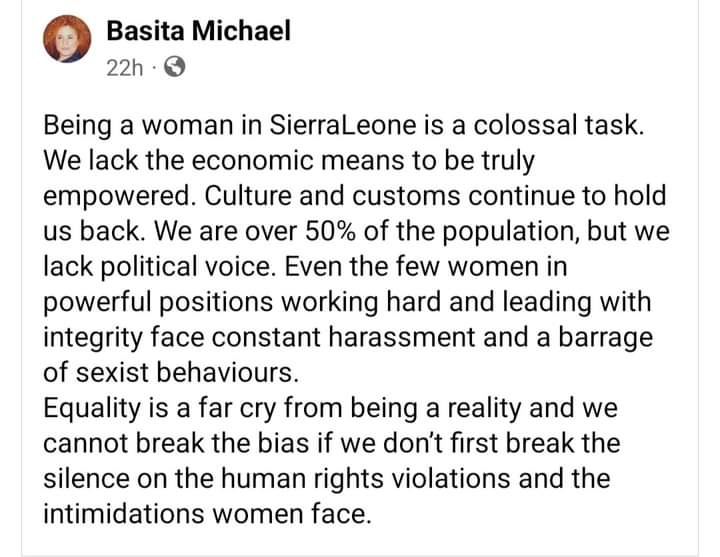
Task: Click the public audience globe icon
Action: (172, 68)
